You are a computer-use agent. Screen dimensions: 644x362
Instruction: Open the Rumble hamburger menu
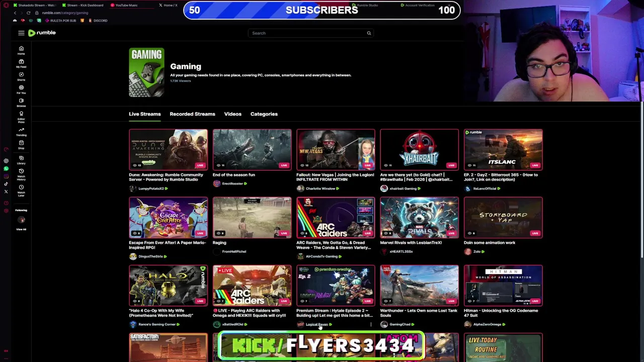pyautogui.click(x=21, y=33)
